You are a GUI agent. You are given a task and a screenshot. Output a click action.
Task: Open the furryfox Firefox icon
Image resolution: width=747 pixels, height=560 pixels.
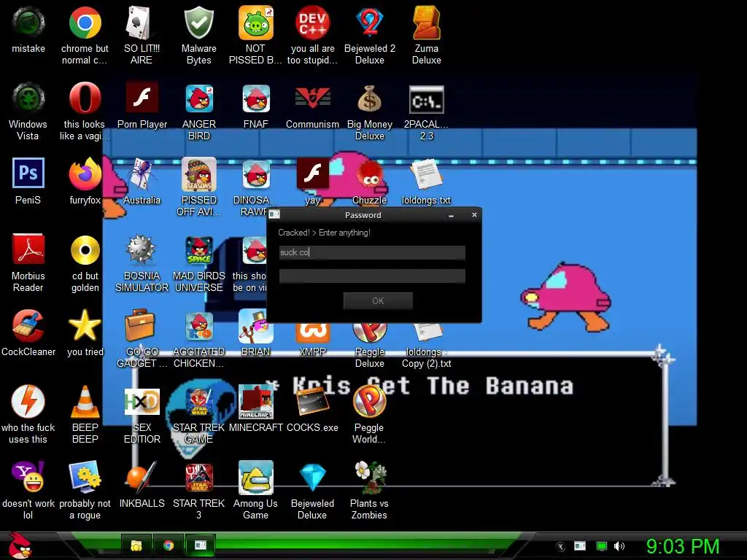85,174
